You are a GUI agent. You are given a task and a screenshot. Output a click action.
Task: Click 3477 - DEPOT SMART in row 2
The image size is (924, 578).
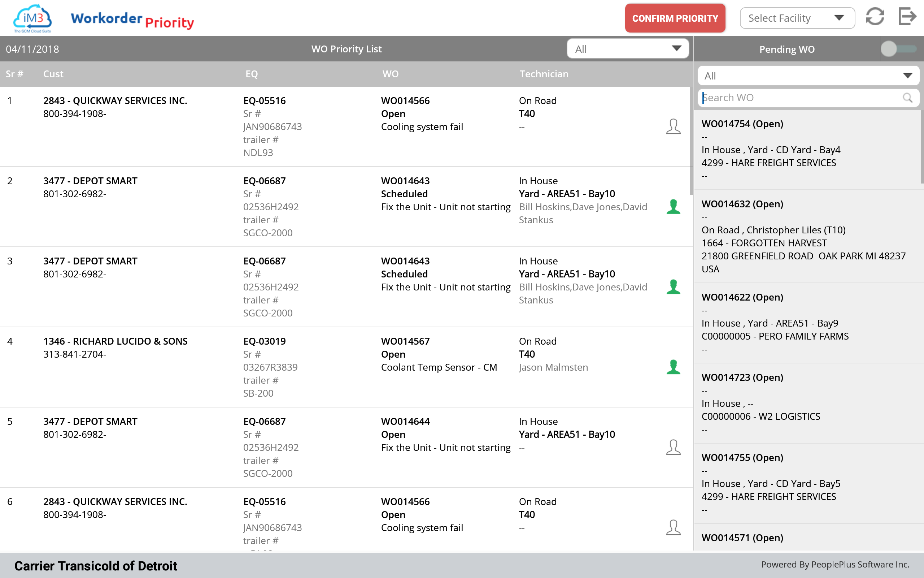point(90,181)
